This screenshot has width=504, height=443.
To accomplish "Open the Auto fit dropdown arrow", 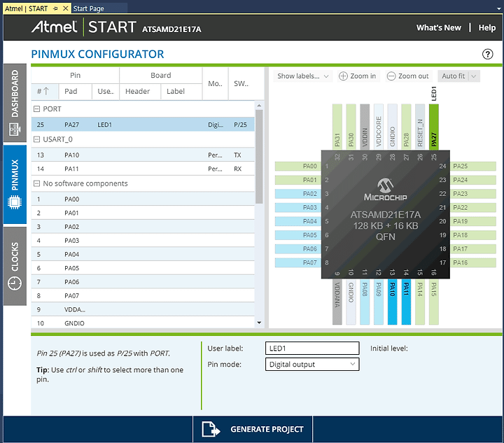I will [x=474, y=76].
